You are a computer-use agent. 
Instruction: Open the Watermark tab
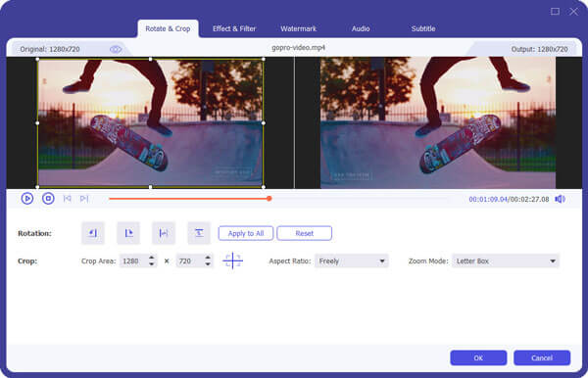299,28
